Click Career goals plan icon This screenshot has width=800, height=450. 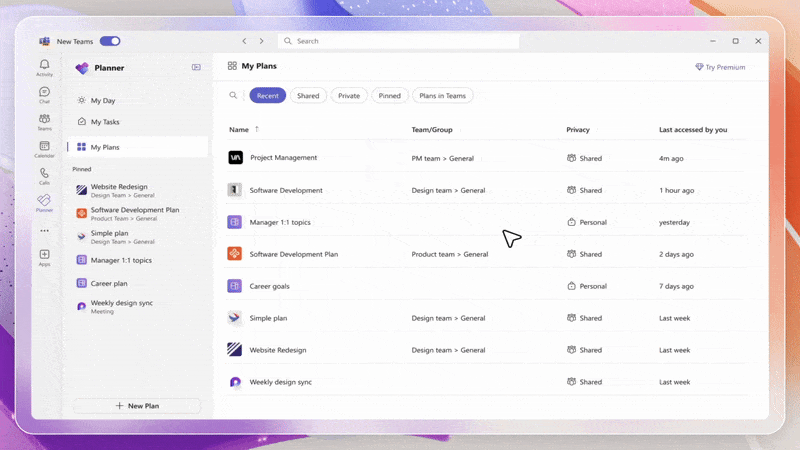(235, 286)
